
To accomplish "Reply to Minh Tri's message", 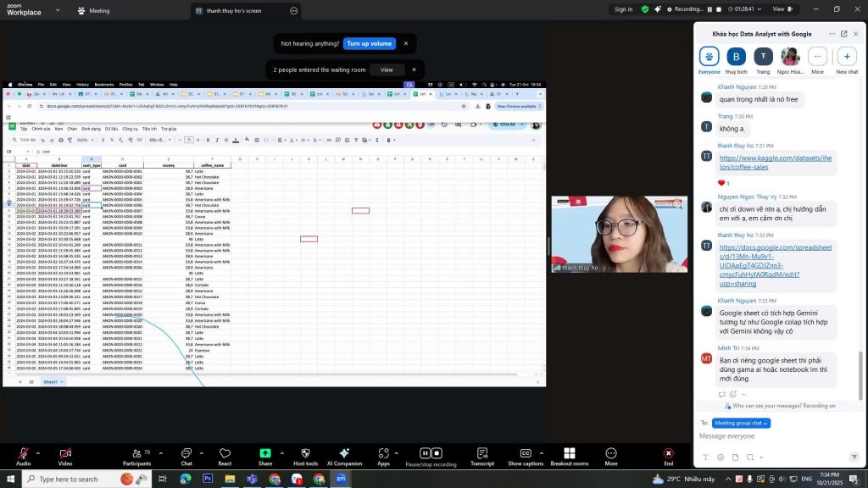I will [722, 395].
